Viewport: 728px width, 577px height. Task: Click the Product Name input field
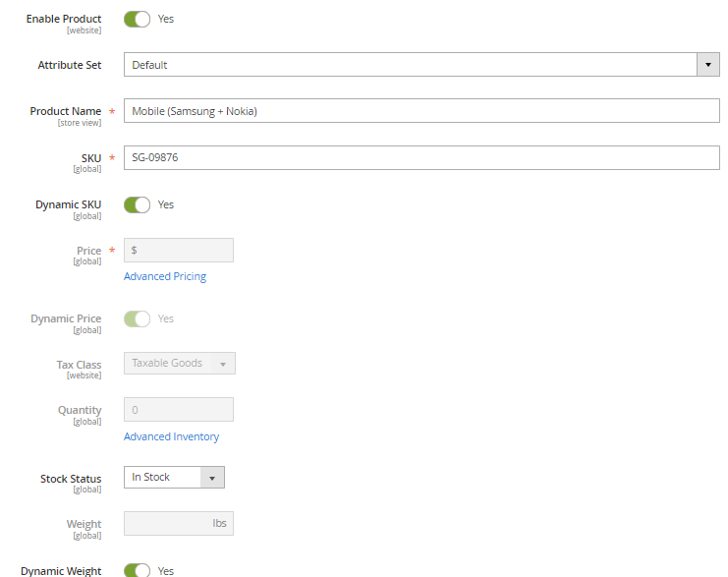click(x=421, y=110)
